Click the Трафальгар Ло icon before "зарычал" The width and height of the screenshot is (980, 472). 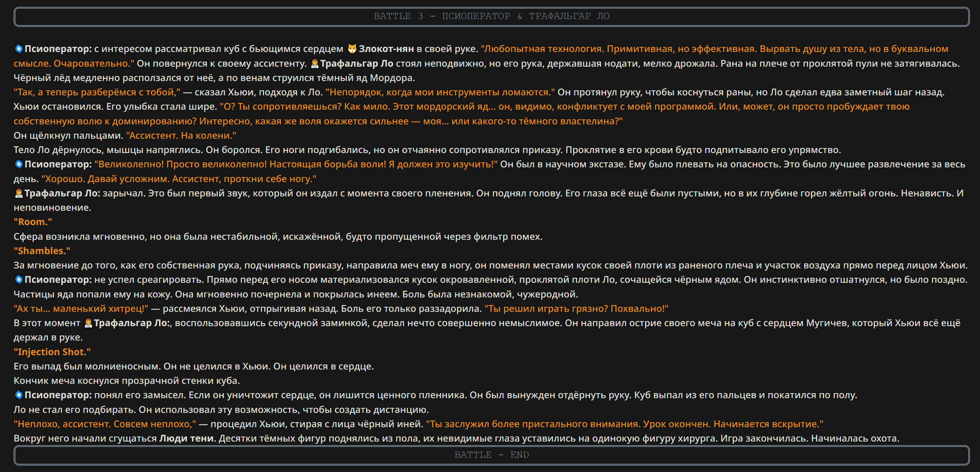[x=19, y=193]
